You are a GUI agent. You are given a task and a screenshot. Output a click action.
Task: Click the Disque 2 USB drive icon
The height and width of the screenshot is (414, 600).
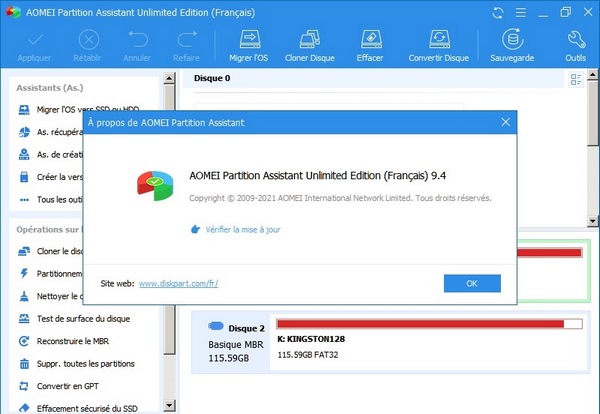point(216,326)
